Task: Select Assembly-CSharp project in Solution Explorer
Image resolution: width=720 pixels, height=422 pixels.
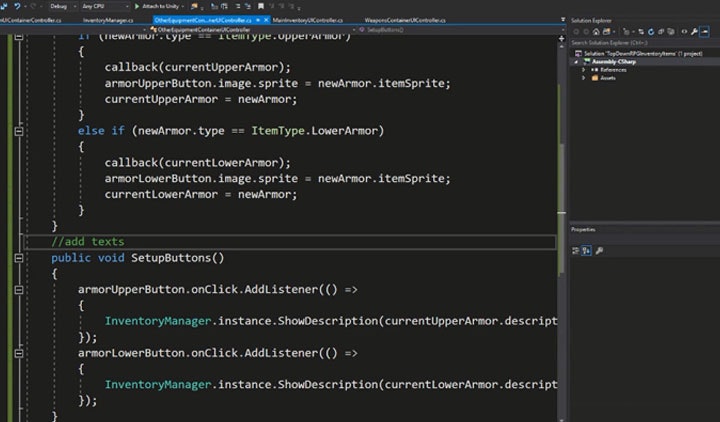Action: (614, 62)
